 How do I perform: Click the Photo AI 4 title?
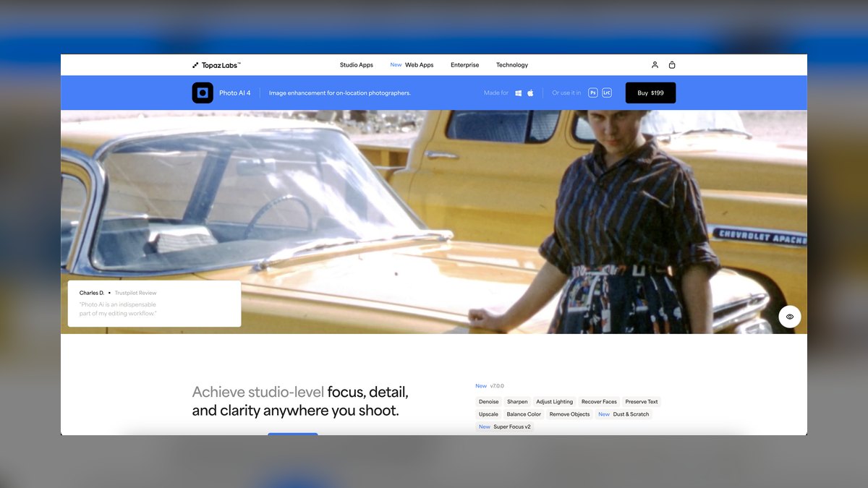click(x=235, y=93)
